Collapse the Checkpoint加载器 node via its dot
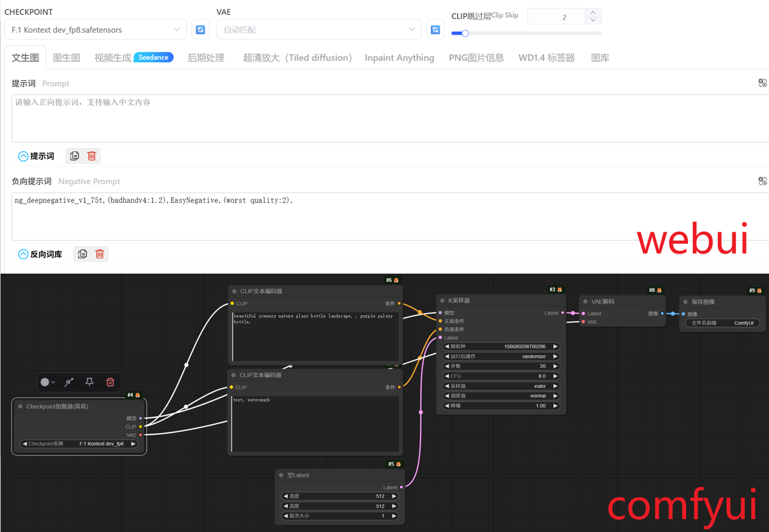This screenshot has height=532, width=769. [20, 406]
